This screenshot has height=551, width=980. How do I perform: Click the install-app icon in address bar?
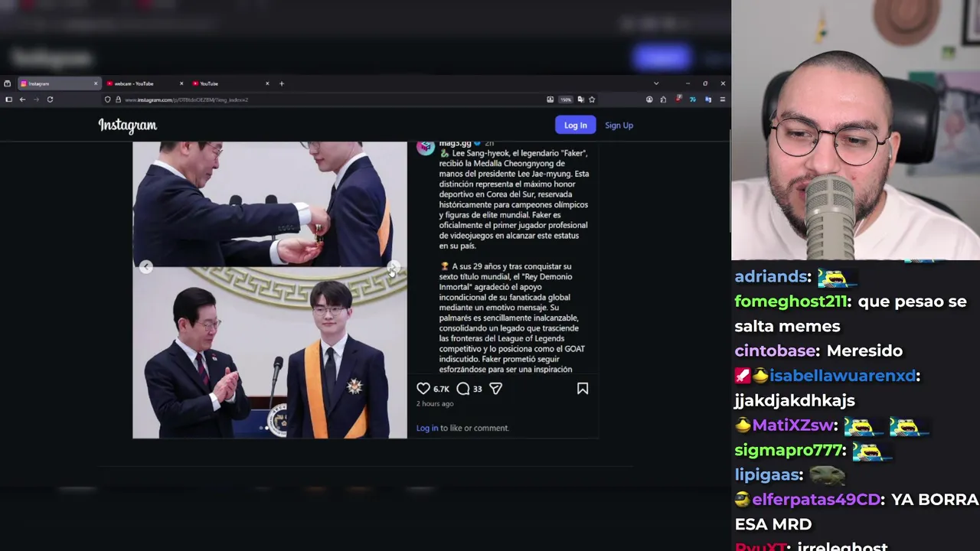[550, 99]
